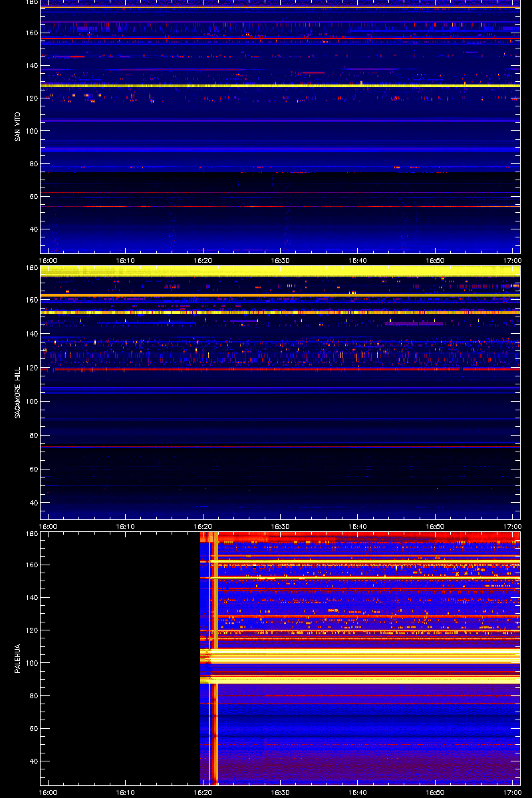Choose the 180 tick on Palehua axis
This screenshot has width=532, height=798.
pos(31,534)
